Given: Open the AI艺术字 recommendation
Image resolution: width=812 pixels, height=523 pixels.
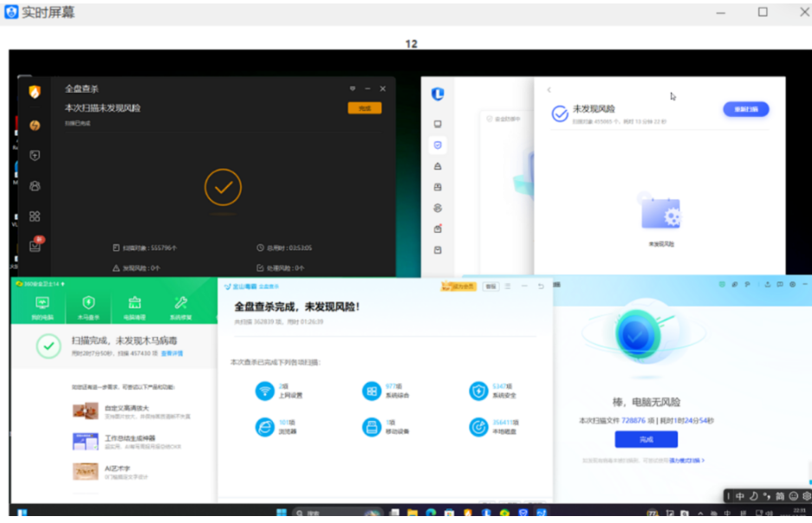Looking at the screenshot, I should pos(111,472).
